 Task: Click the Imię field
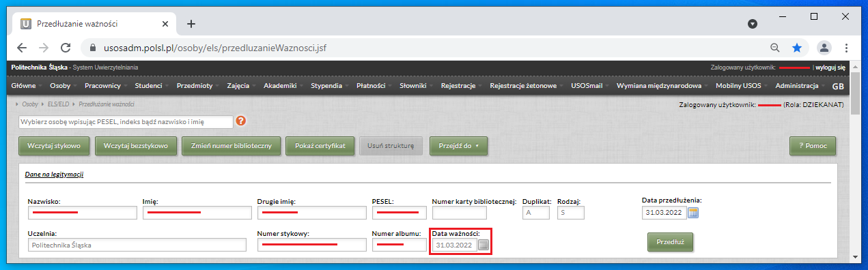[x=197, y=213]
